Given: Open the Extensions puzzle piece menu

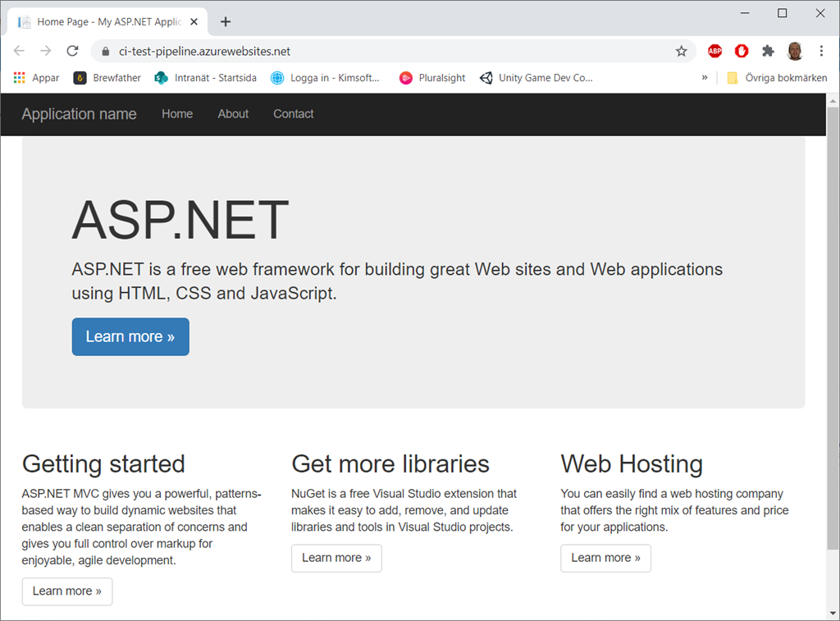Looking at the screenshot, I should (x=768, y=51).
